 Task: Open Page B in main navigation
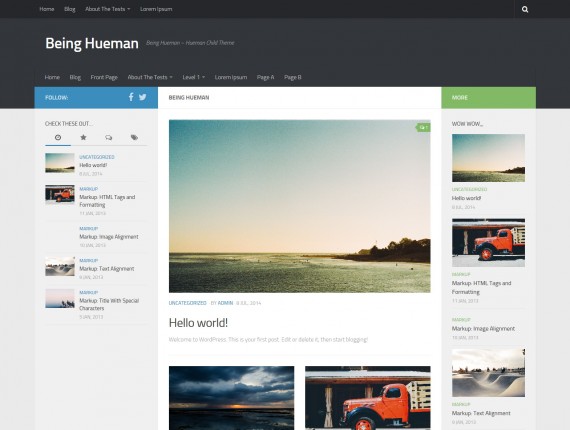pyautogui.click(x=293, y=77)
